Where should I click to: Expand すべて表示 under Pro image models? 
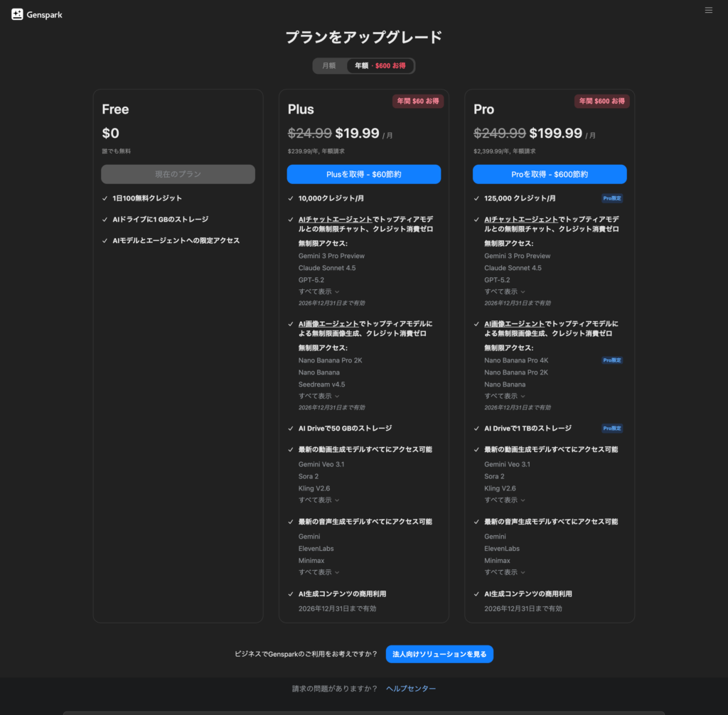[503, 396]
